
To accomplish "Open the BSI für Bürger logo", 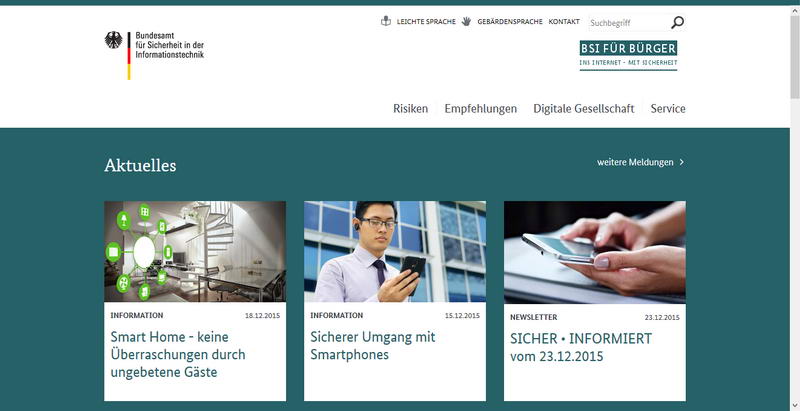I will (x=628, y=55).
